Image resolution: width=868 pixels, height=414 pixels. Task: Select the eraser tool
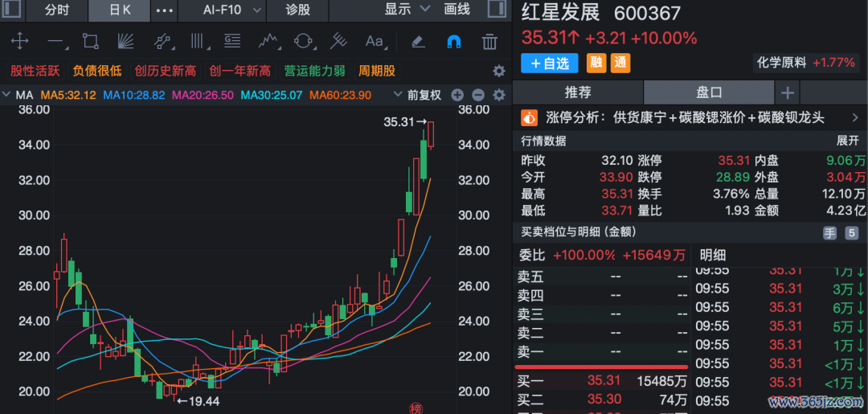coord(418,41)
